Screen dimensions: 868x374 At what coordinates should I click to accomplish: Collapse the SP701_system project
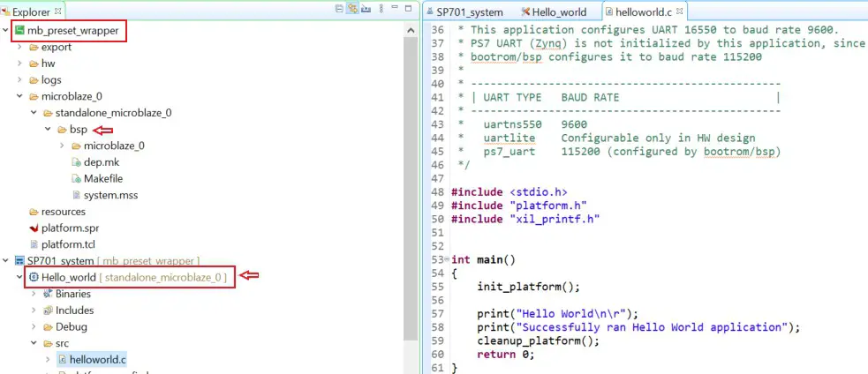coord(5,260)
